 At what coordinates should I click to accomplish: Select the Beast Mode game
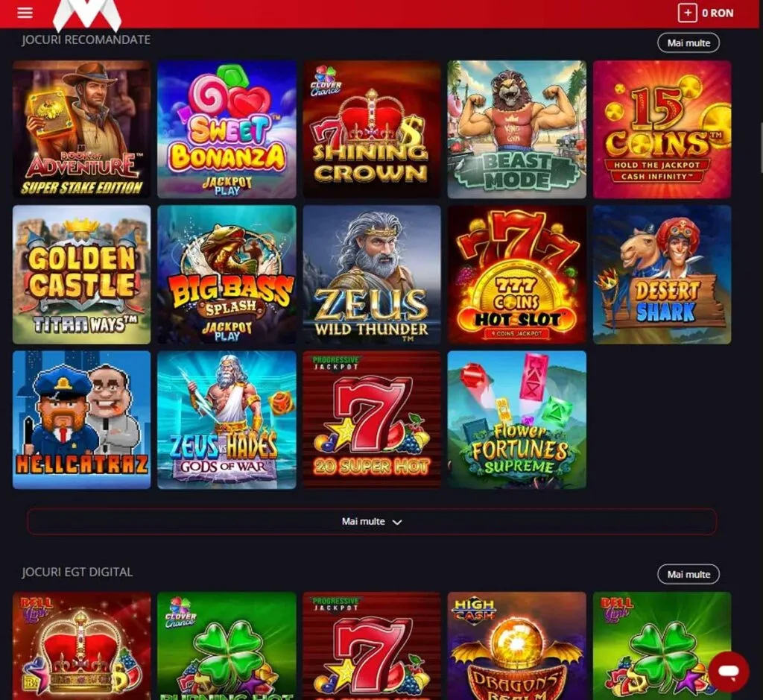point(517,130)
